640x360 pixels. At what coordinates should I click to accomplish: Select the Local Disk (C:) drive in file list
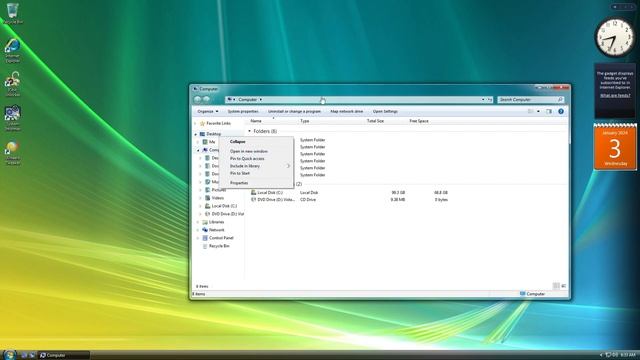[267, 192]
